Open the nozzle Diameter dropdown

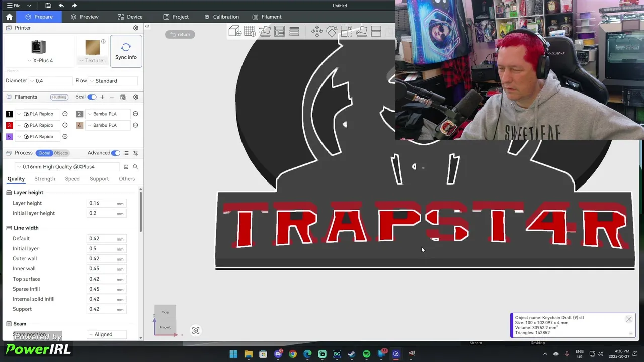click(x=50, y=81)
